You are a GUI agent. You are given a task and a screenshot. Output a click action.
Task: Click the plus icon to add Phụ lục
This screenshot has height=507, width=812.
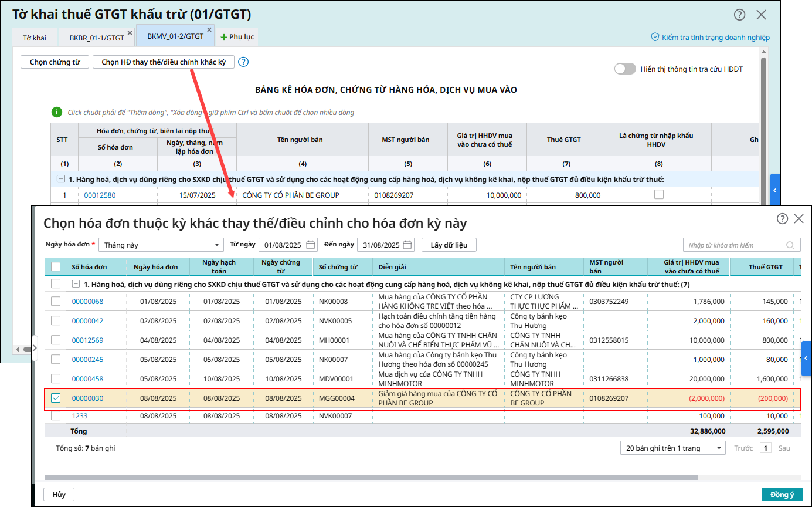tap(223, 37)
